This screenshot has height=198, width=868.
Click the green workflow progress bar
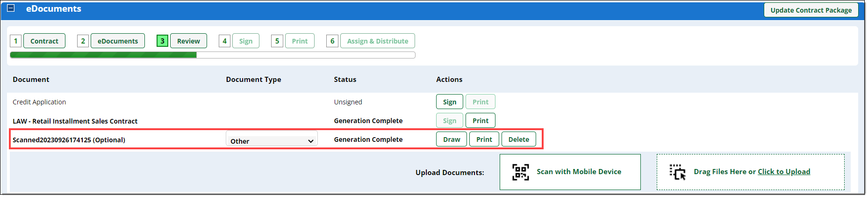pos(213,55)
